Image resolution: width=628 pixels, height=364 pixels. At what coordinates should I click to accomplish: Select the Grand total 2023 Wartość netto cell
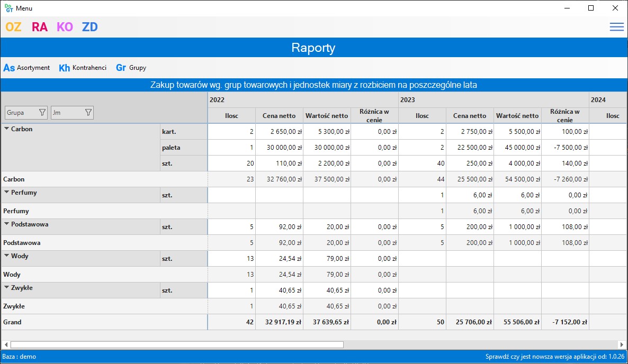tap(517, 322)
